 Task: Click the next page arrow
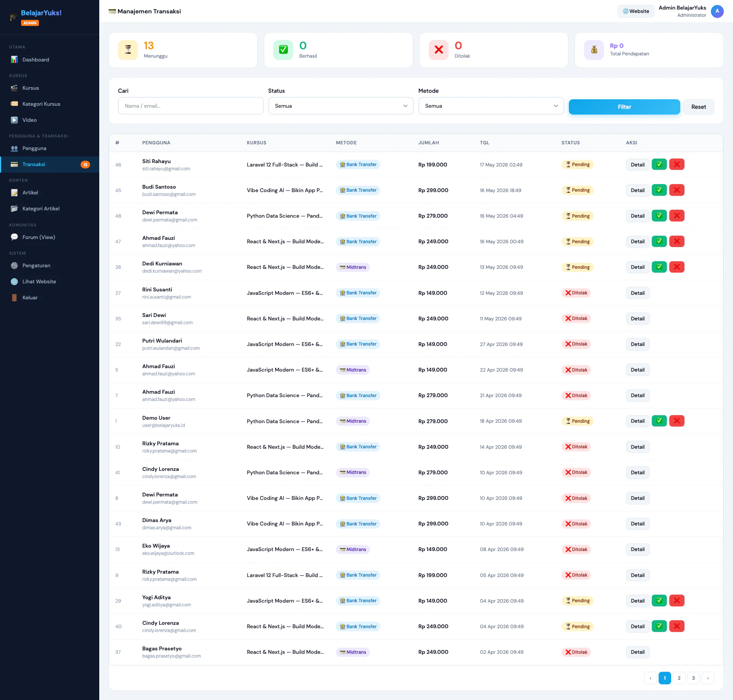tap(708, 678)
